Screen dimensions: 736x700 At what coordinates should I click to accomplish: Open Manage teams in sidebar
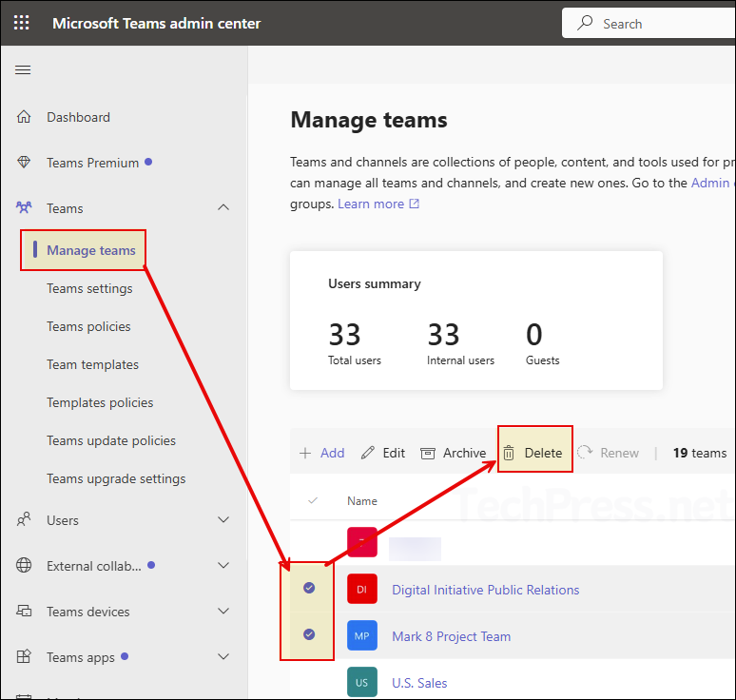click(91, 250)
